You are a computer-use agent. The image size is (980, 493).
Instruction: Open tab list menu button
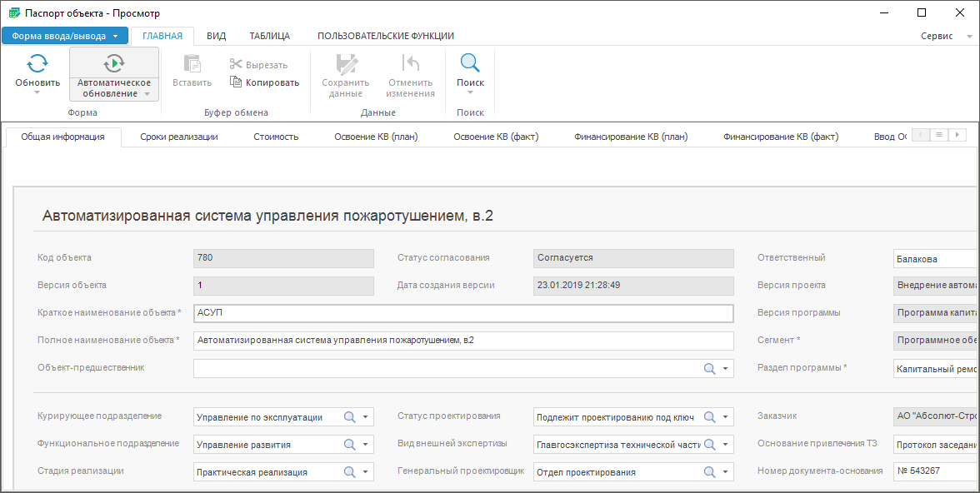click(x=939, y=135)
